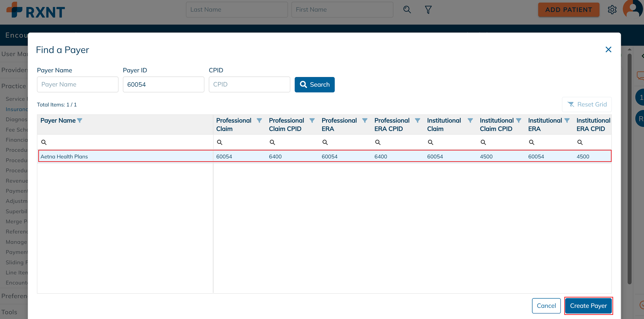The height and width of the screenshot is (319, 644).
Task: Open the Professional ERA CPID column filter
Action: click(x=417, y=120)
